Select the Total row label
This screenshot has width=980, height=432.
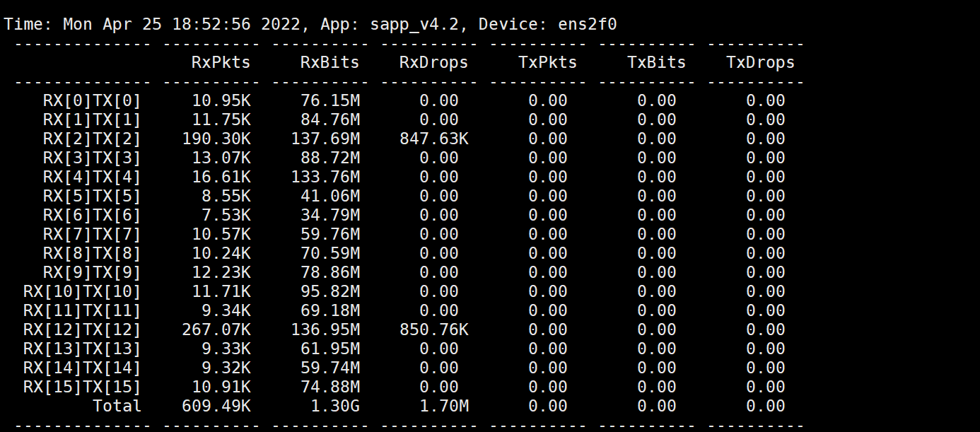pos(117,406)
